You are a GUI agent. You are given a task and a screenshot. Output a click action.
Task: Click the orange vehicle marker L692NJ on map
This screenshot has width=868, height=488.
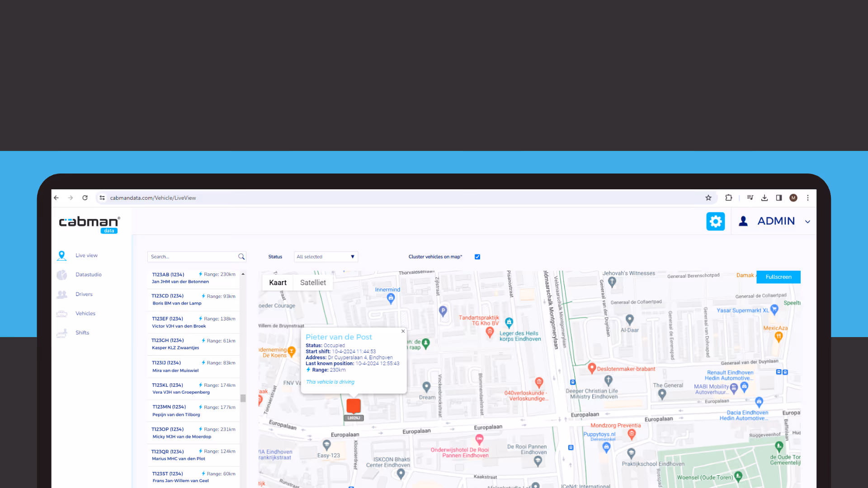[x=354, y=406]
